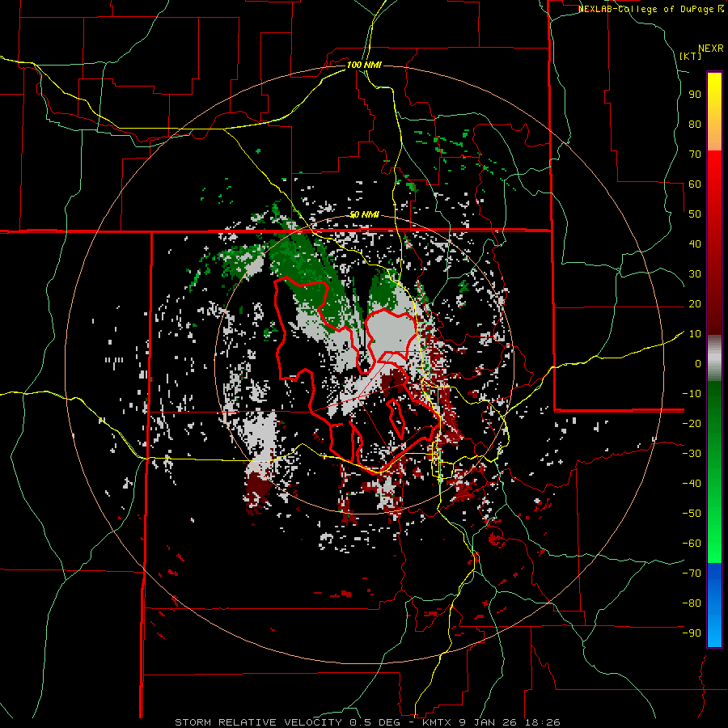Pick the gray zero-velocity segment of the color bar

[714, 358]
